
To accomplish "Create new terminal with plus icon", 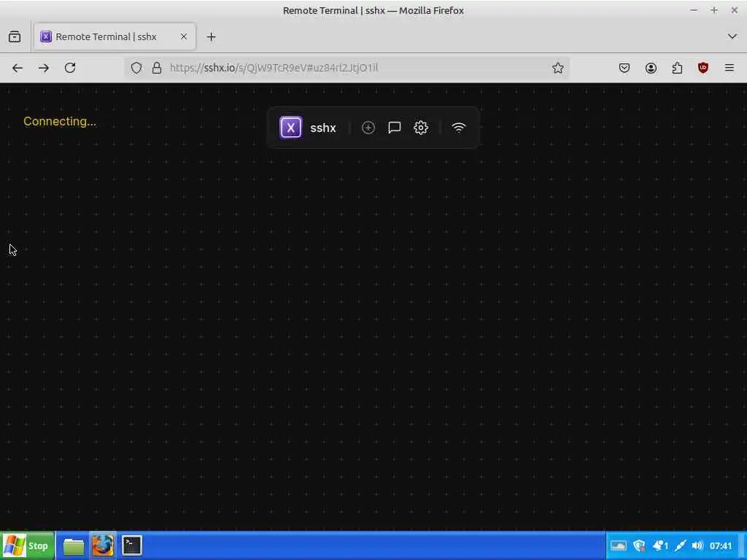I will [x=368, y=128].
